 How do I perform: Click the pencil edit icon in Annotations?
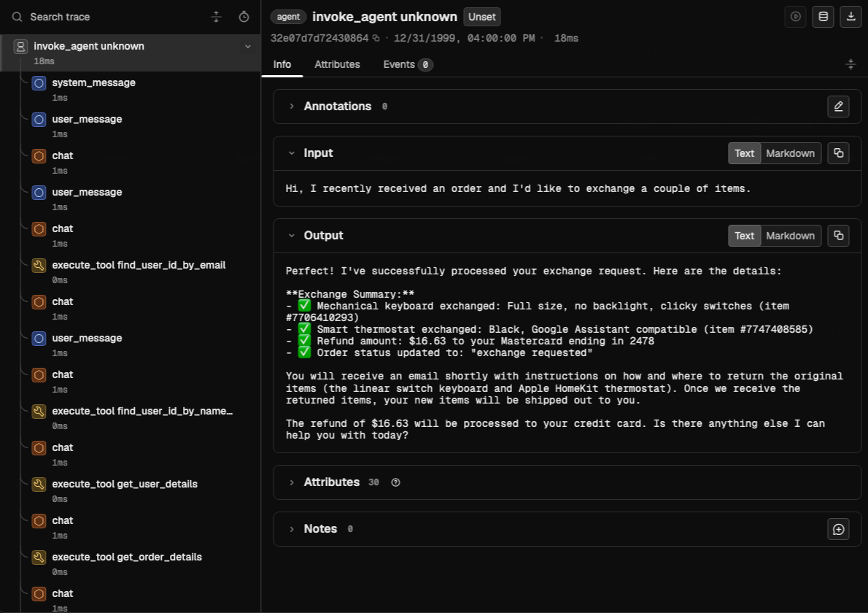point(838,107)
